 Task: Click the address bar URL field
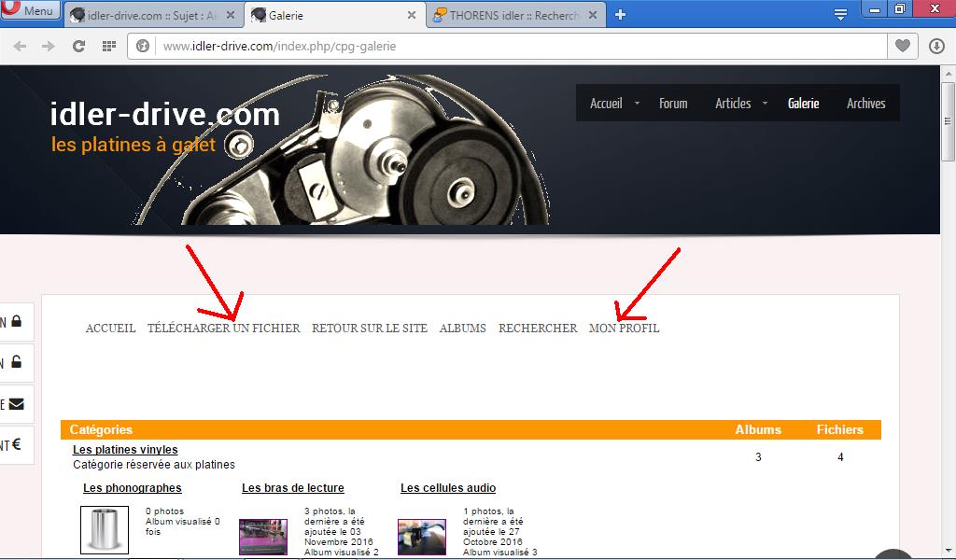(x=513, y=46)
